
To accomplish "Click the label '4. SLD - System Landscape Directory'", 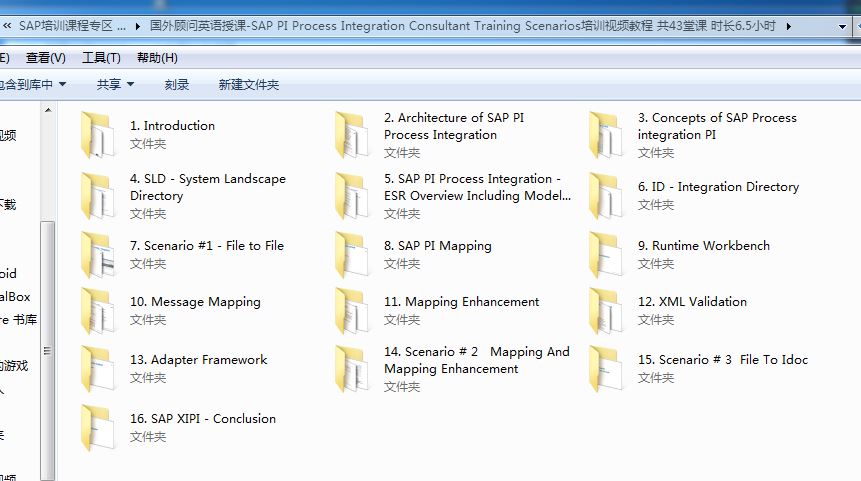I will pos(208,187).
